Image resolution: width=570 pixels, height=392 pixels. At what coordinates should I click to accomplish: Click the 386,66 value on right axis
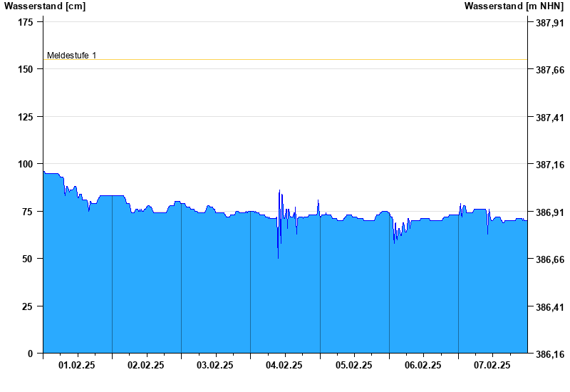click(x=550, y=259)
